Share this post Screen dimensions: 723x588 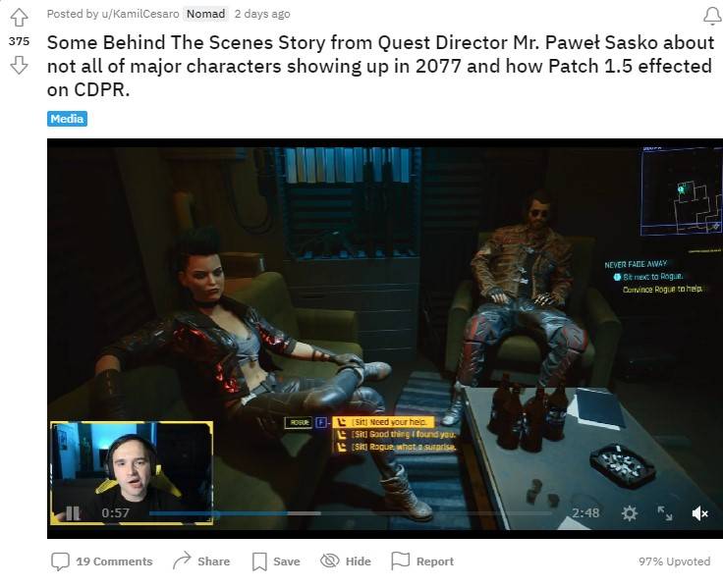click(201, 561)
